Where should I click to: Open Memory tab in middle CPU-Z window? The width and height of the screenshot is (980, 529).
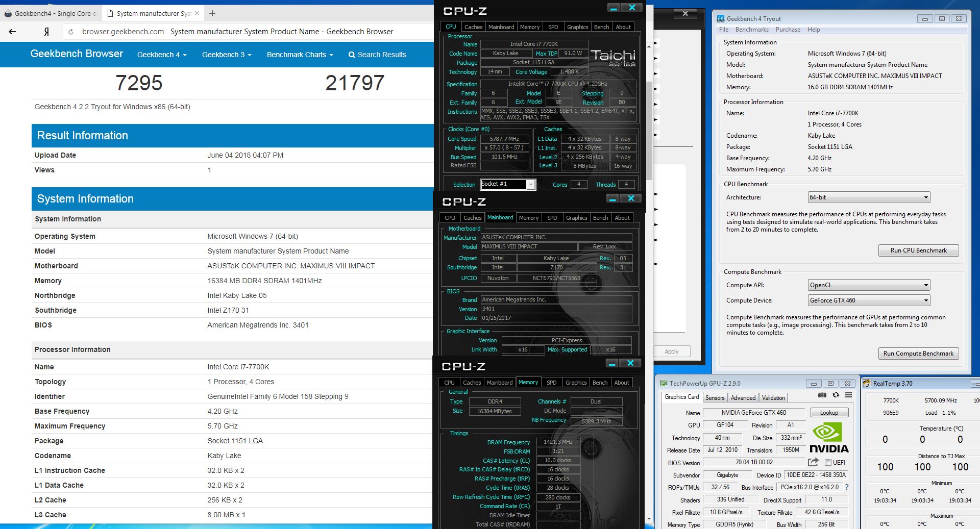pyautogui.click(x=528, y=218)
